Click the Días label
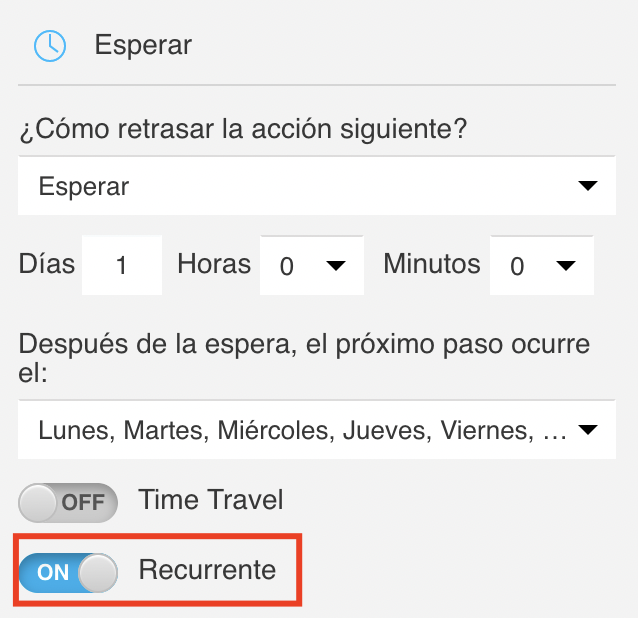The height and width of the screenshot is (618, 638). pyautogui.click(x=47, y=264)
